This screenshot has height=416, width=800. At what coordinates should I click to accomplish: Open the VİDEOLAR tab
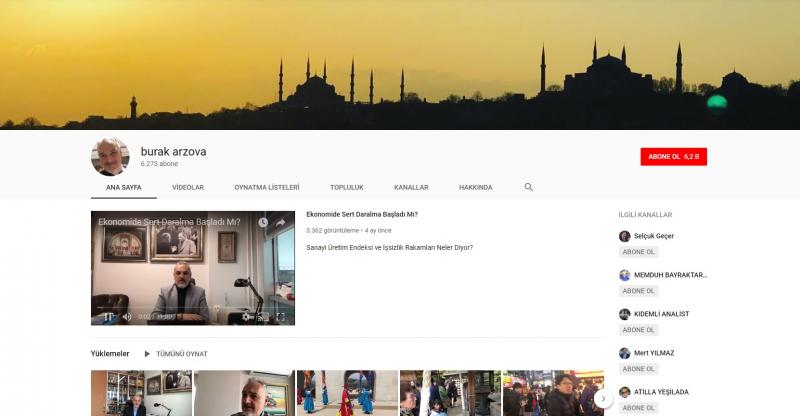tap(188, 187)
